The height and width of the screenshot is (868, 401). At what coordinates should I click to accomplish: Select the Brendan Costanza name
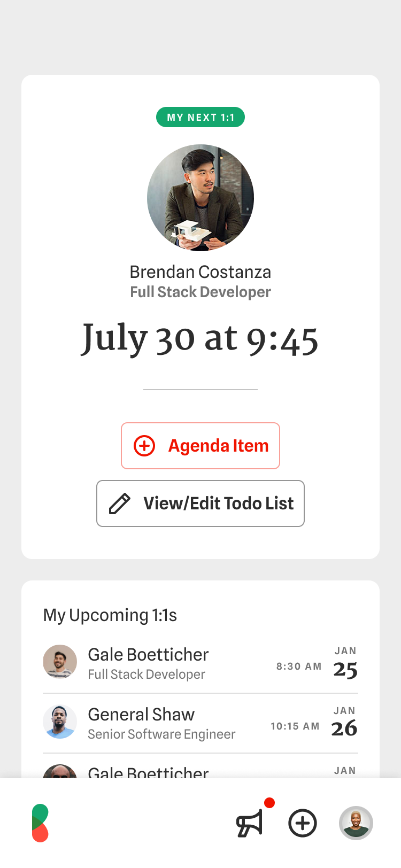point(200,272)
